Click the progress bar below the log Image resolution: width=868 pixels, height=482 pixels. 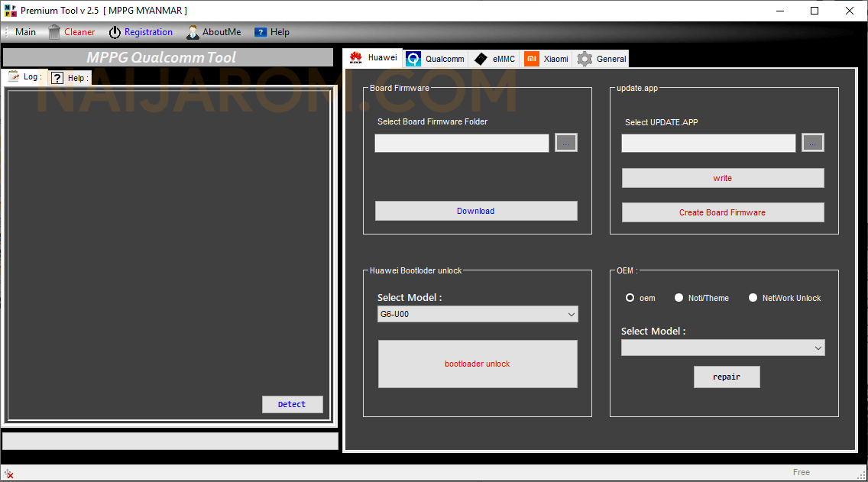170,441
